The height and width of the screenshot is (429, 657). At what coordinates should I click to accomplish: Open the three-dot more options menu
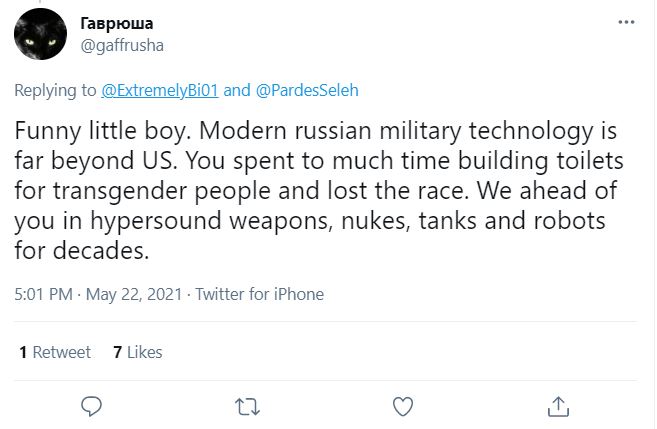[626, 22]
